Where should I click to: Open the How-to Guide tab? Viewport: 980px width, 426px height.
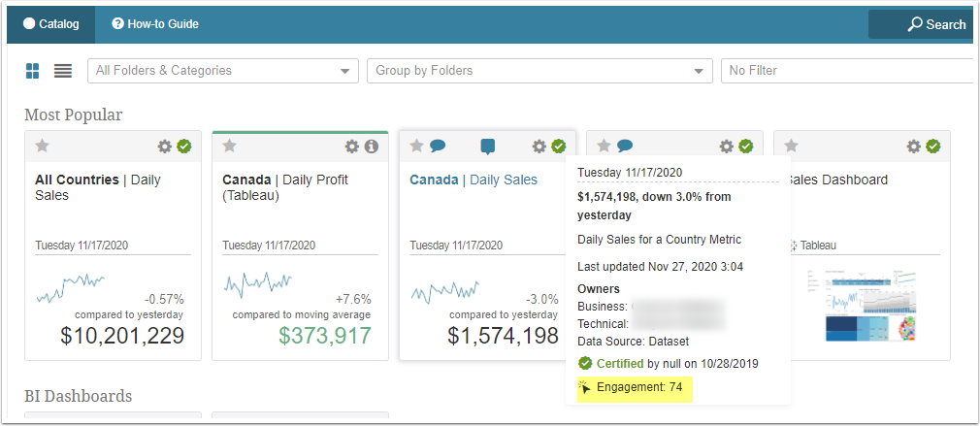point(155,23)
